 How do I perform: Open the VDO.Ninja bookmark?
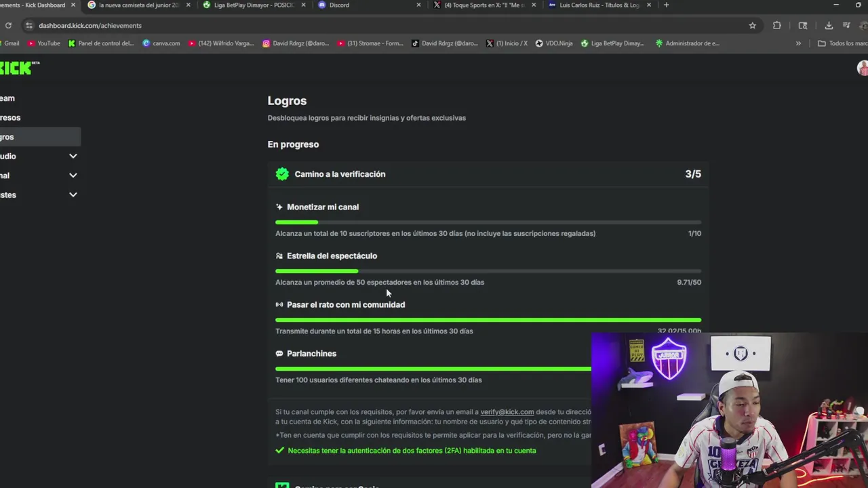553,43
